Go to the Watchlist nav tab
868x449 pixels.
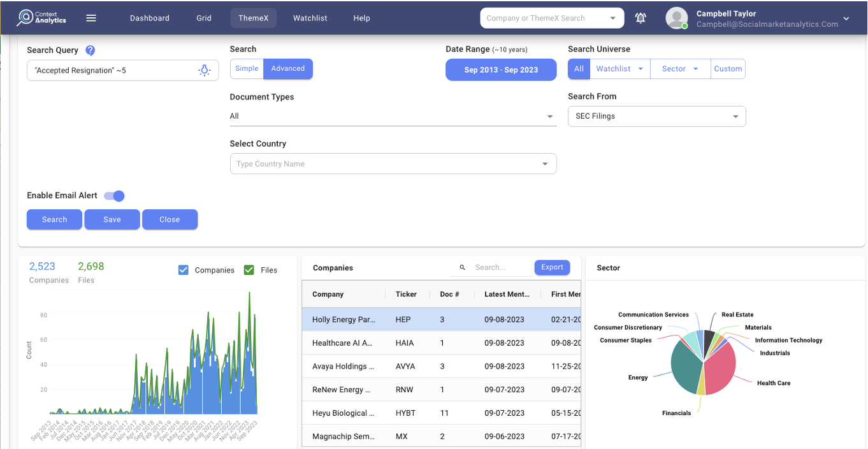tap(310, 18)
